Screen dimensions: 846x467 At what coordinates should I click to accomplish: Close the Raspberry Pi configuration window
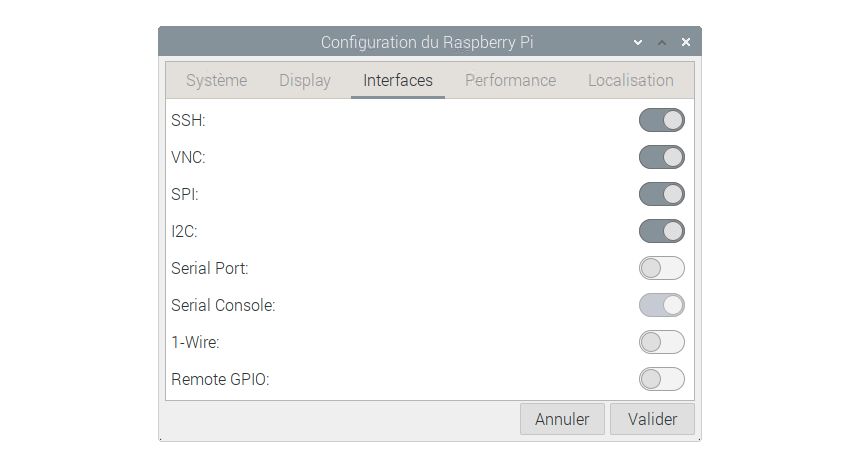(x=686, y=42)
